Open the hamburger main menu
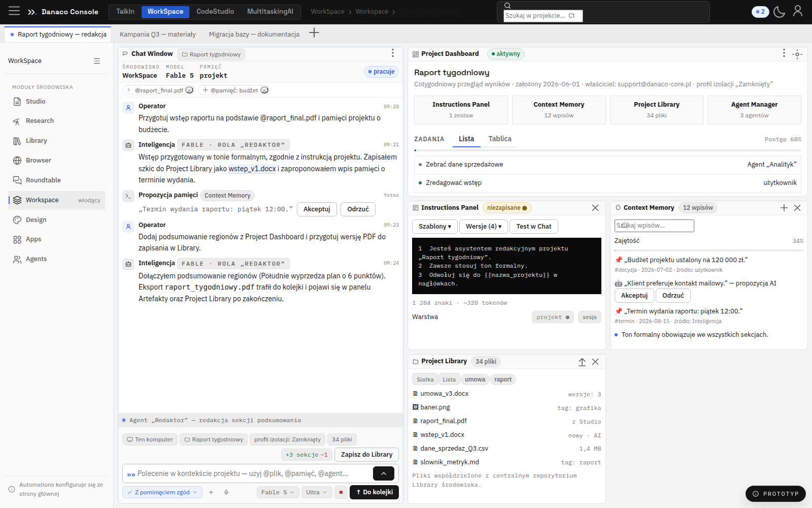The height and width of the screenshot is (508, 812). coord(14,11)
